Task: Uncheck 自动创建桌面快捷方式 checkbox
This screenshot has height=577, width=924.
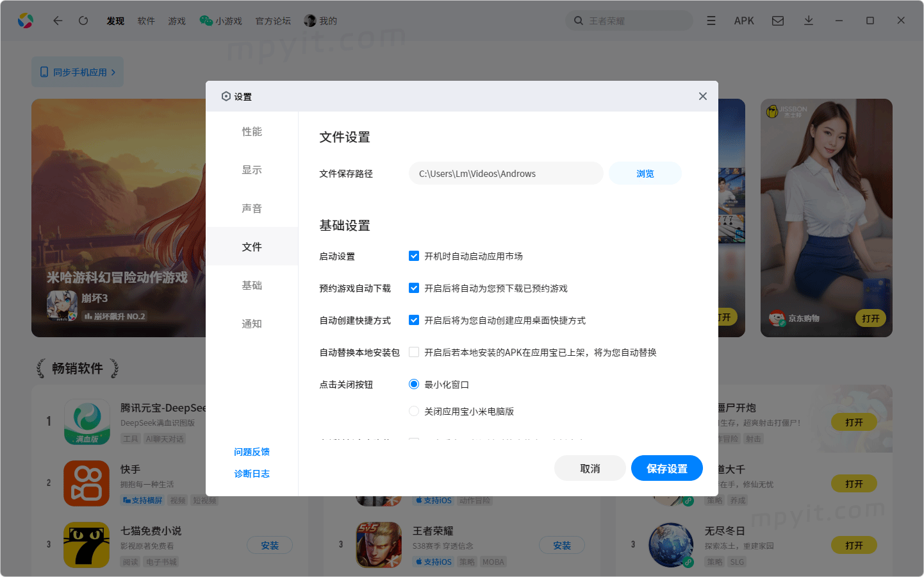Action: pos(414,320)
